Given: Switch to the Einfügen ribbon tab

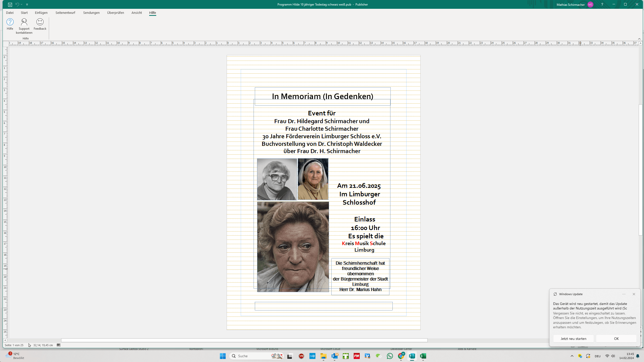Looking at the screenshot, I should click(x=41, y=13).
